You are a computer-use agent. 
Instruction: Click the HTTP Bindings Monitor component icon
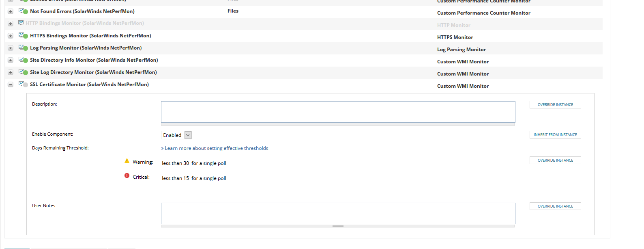(x=21, y=23)
